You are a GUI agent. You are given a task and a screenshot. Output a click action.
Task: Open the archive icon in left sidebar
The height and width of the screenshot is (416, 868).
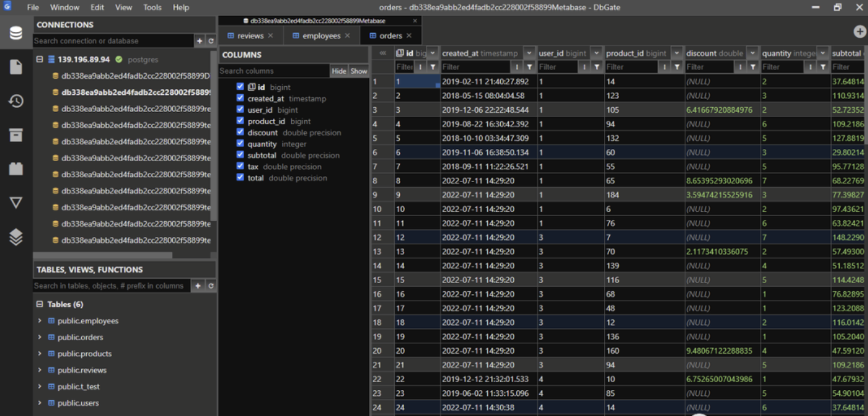pos(16,135)
